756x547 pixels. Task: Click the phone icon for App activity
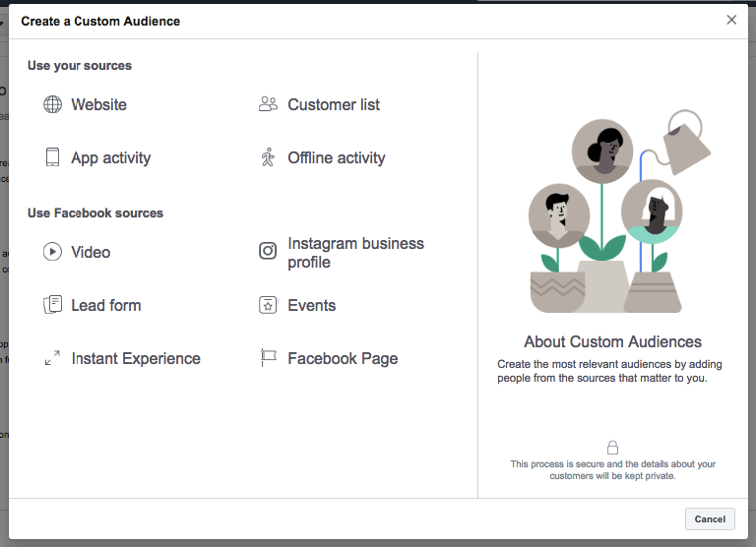[x=52, y=157]
